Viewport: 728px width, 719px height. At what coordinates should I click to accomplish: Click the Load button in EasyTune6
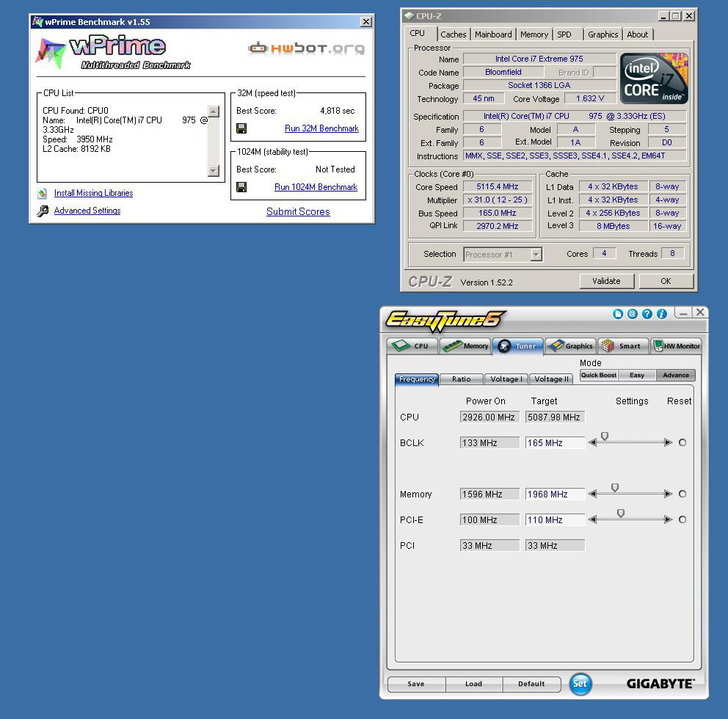[x=473, y=684]
